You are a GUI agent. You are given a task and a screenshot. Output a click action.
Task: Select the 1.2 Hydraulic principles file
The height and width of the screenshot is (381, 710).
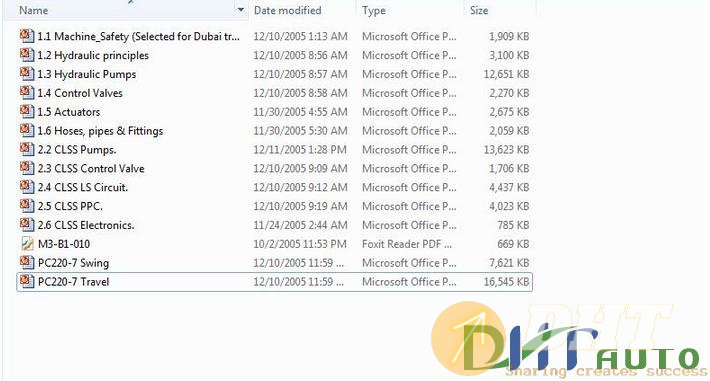pyautogui.click(x=93, y=55)
